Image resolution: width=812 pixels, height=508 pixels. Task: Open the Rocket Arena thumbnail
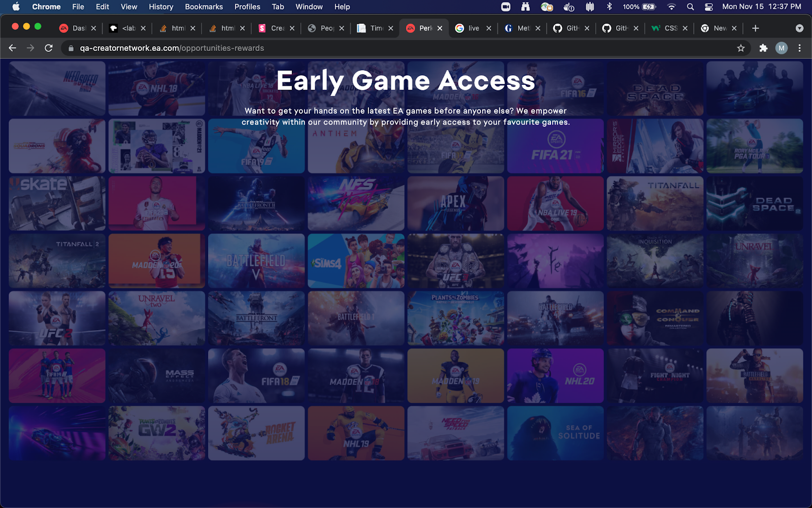point(256,433)
